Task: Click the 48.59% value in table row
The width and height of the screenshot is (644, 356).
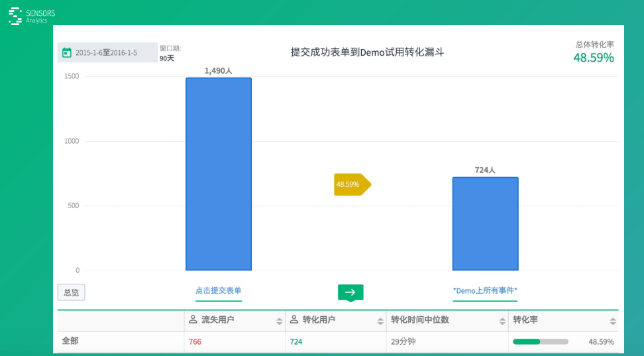Action: [x=602, y=341]
